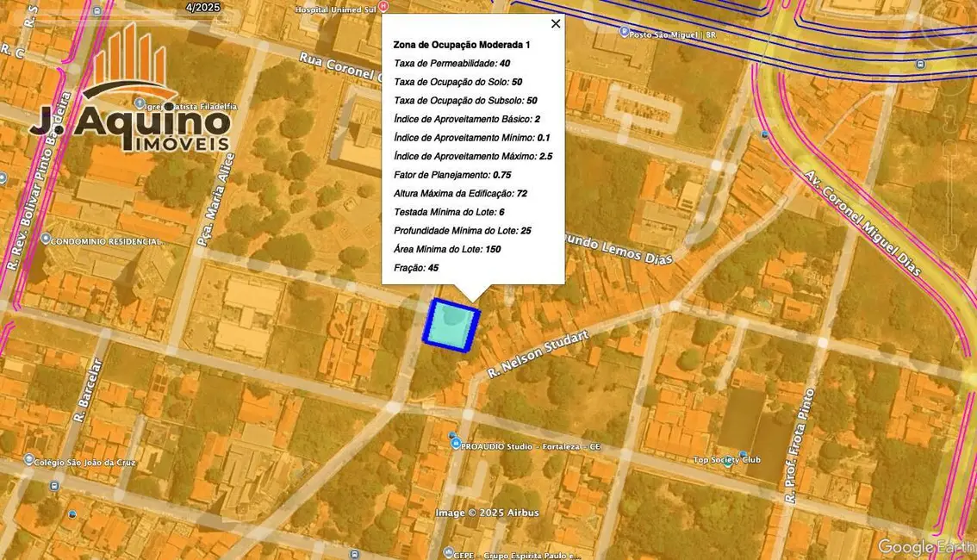Click the Google Earth logo
Screen dimensions: 977x560
925,546
